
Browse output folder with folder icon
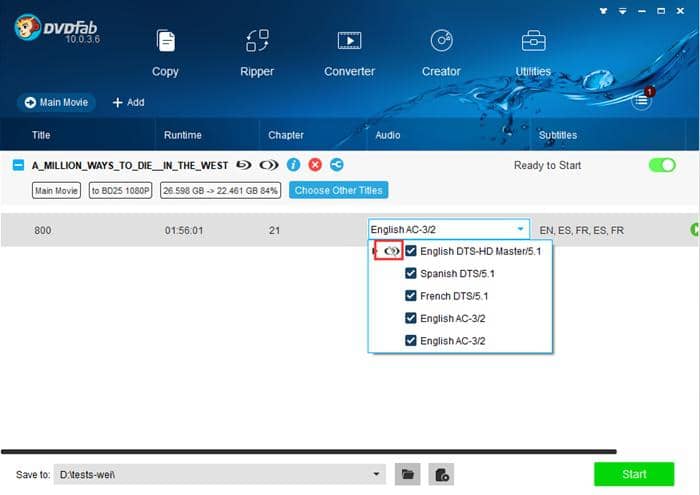(408, 474)
